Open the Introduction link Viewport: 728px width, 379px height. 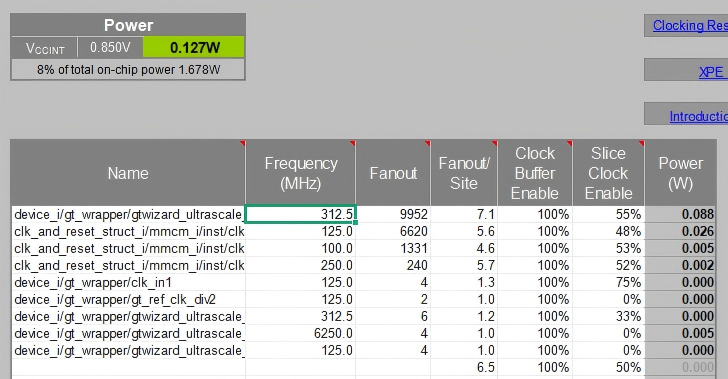coord(698,116)
